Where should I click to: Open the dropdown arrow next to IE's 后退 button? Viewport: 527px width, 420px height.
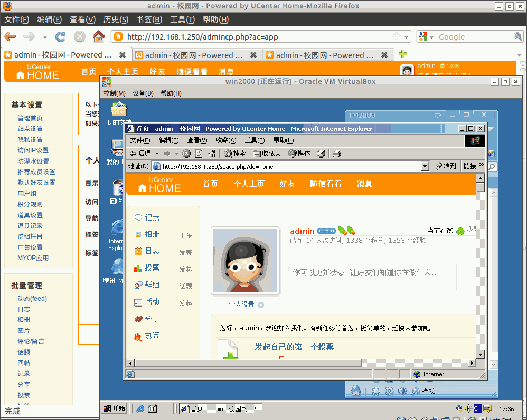157,154
